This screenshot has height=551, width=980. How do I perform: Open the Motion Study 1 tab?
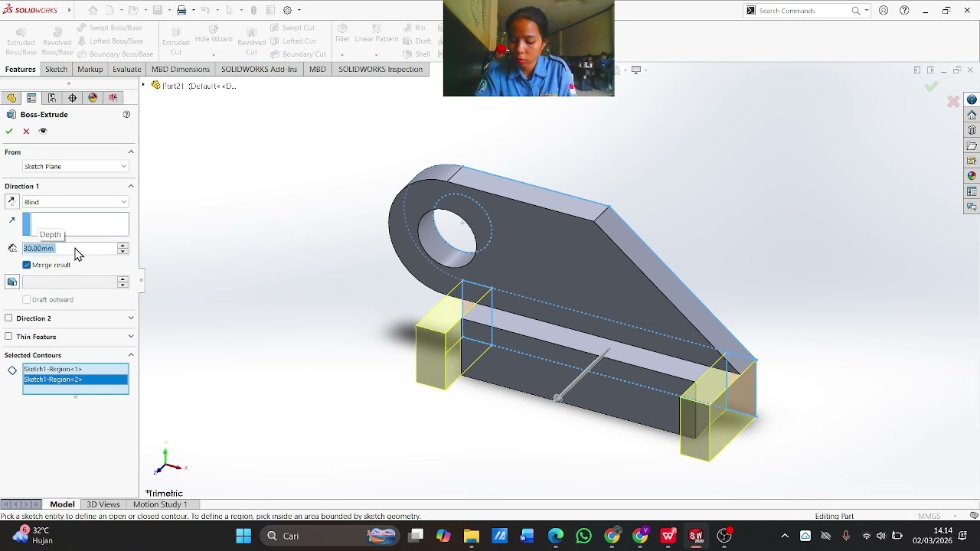tap(160, 504)
